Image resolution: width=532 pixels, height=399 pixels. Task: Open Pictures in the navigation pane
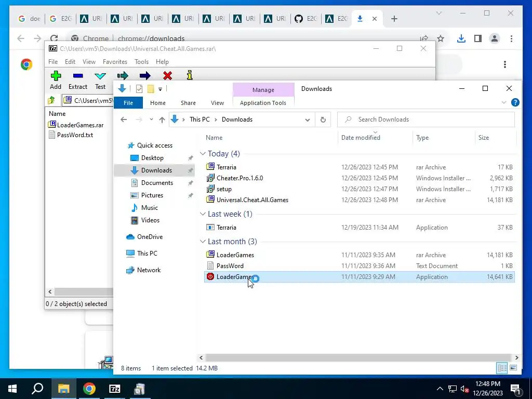pyautogui.click(x=152, y=195)
